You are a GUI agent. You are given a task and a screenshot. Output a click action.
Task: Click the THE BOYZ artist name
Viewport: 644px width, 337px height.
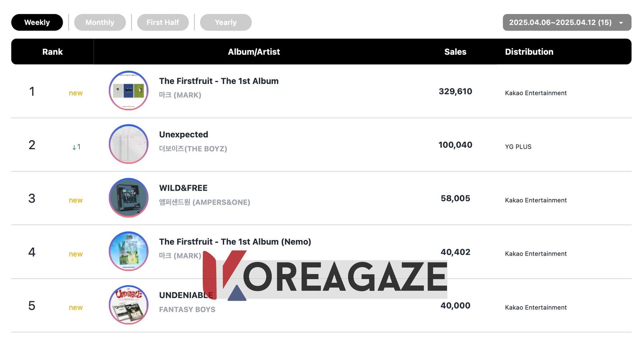point(193,149)
